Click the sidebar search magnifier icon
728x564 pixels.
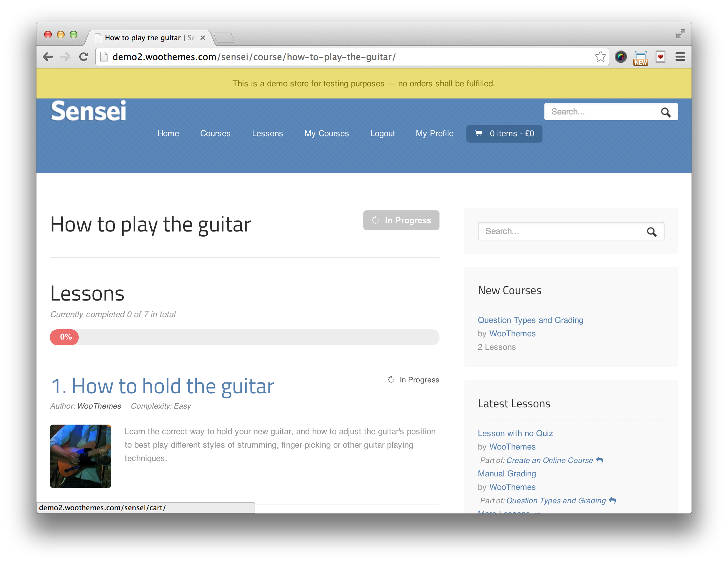(x=652, y=231)
